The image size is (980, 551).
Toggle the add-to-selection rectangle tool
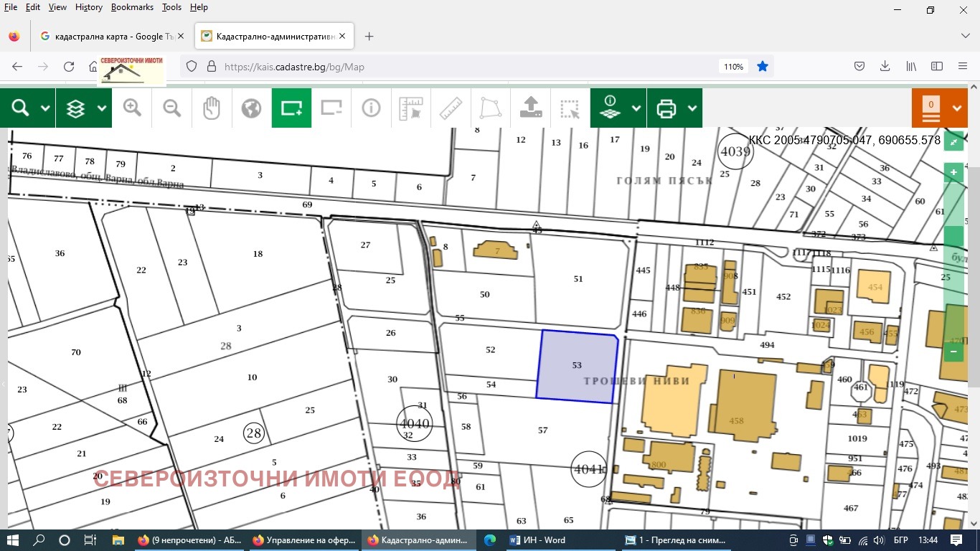(291, 108)
